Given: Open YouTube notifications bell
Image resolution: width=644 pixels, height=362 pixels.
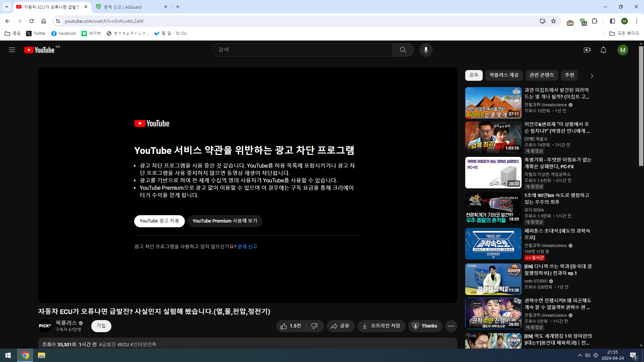Looking at the screenshot, I should coord(603,50).
